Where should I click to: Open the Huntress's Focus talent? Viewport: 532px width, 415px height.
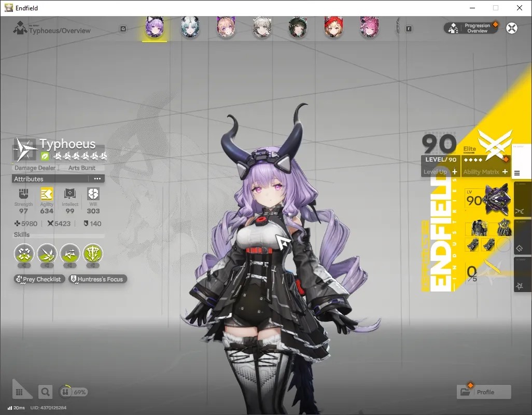[97, 279]
